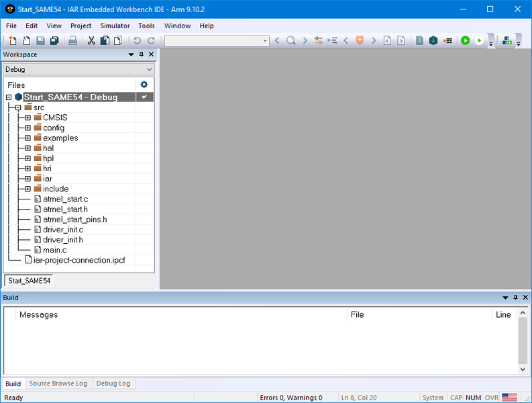Click the Build panel vertical scrollbar
This screenshot has width=532, height=403.
(x=523, y=343)
